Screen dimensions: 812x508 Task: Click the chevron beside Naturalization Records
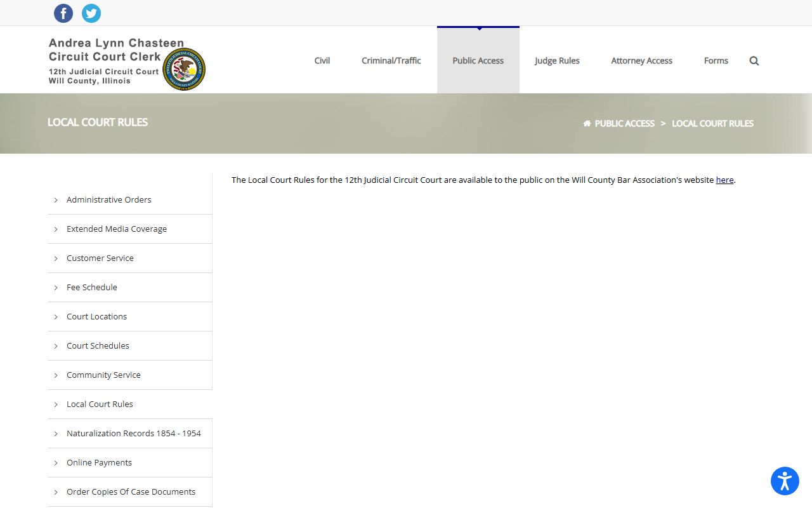pyautogui.click(x=56, y=434)
